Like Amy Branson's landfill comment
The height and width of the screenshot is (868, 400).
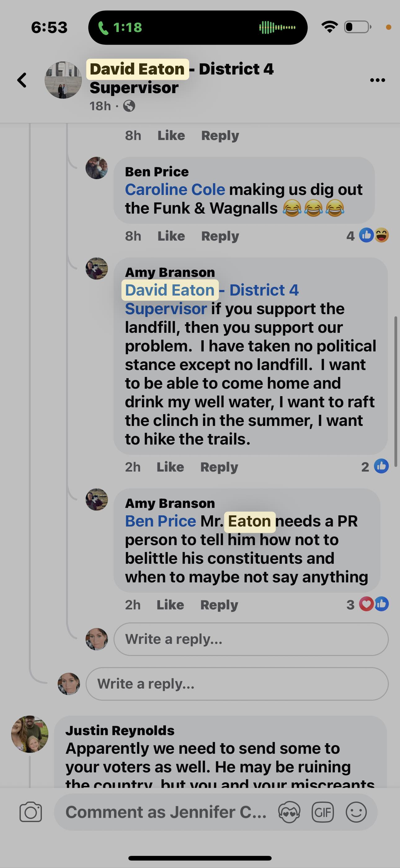click(x=170, y=467)
